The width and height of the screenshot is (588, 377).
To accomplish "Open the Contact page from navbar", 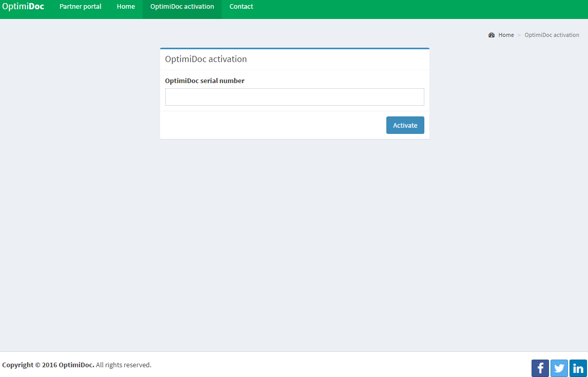I will coord(241,7).
